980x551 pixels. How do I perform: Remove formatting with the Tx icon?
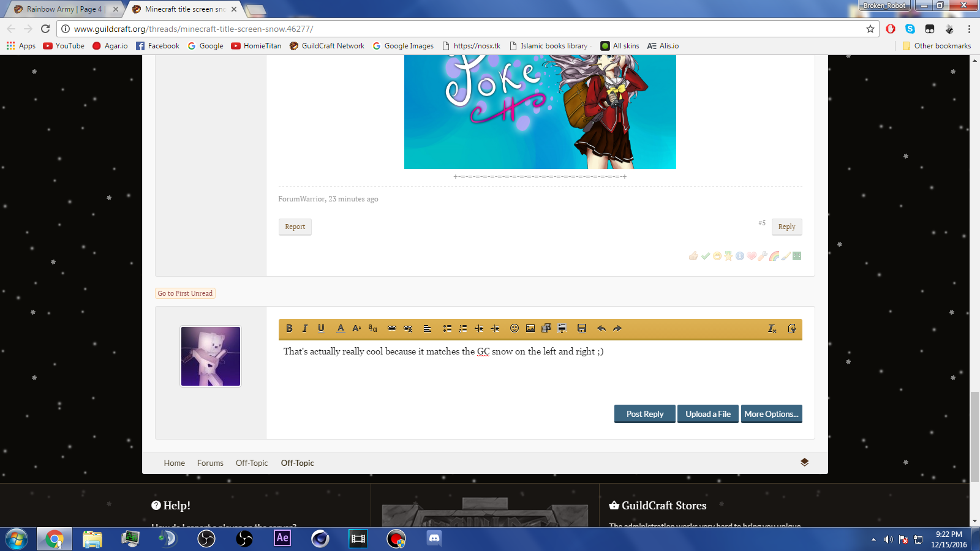[772, 329]
